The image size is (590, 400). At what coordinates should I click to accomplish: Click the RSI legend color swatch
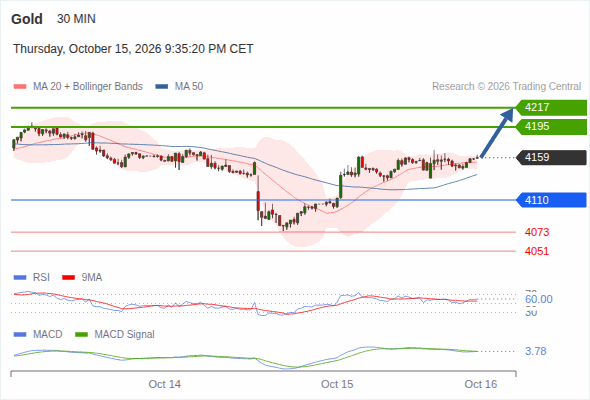(20, 278)
